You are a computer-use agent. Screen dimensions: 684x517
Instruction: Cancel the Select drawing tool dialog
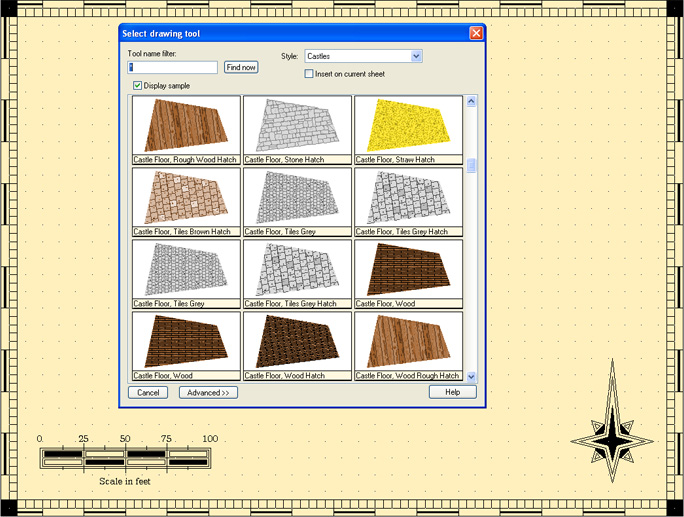148,392
